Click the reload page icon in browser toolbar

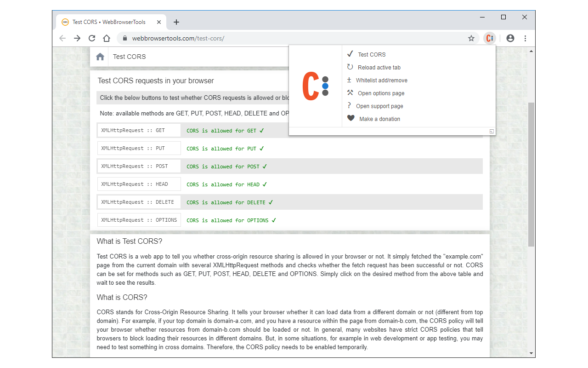point(92,38)
